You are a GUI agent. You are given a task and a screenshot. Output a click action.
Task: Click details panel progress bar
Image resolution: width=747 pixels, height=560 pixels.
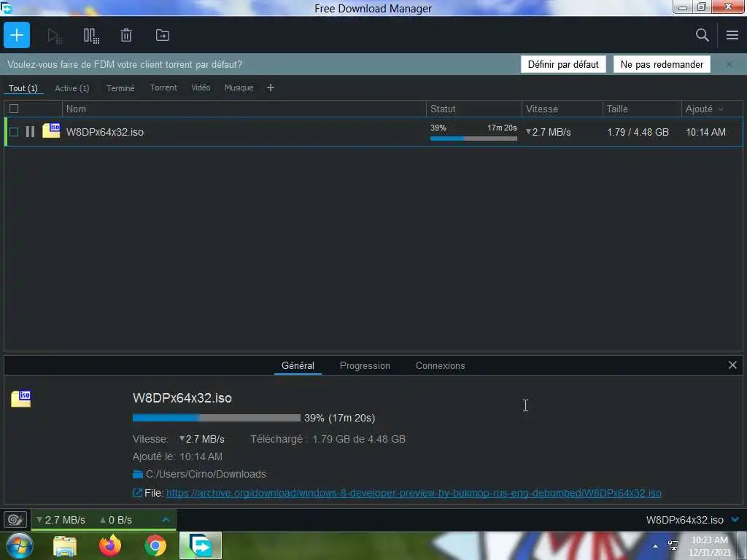point(216,418)
